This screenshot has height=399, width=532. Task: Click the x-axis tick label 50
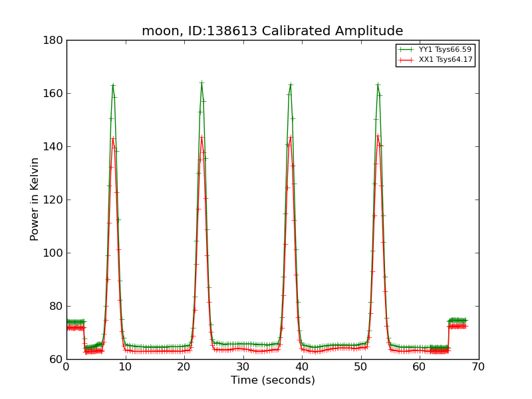point(361,367)
